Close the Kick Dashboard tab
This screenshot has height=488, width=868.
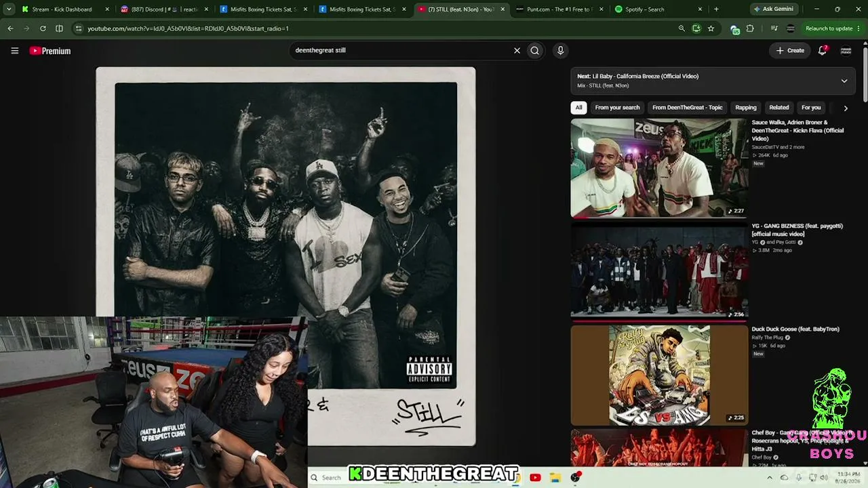click(x=107, y=9)
